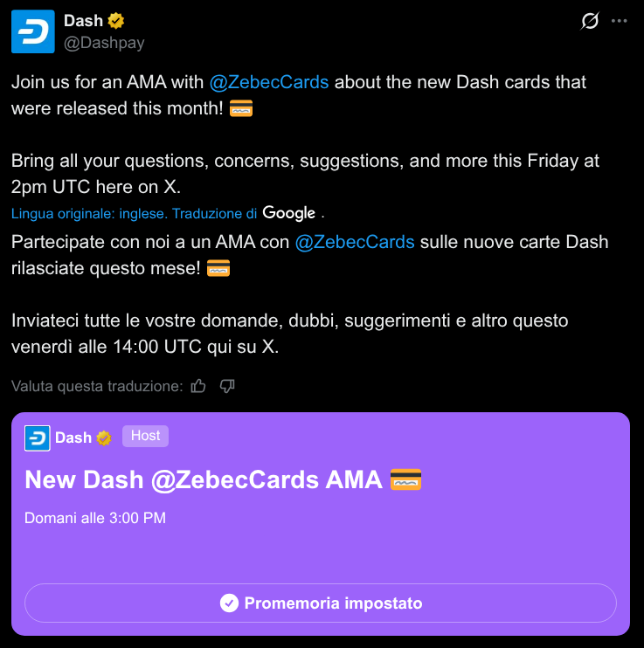This screenshot has height=648, width=644.
Task: Click the @Dashpay handle
Action: (104, 43)
